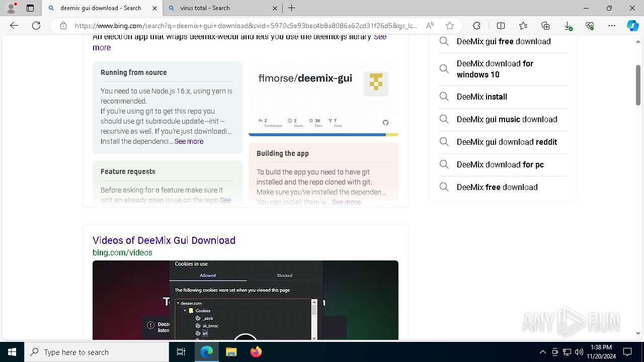Open Task View on taskbar

click(181, 352)
